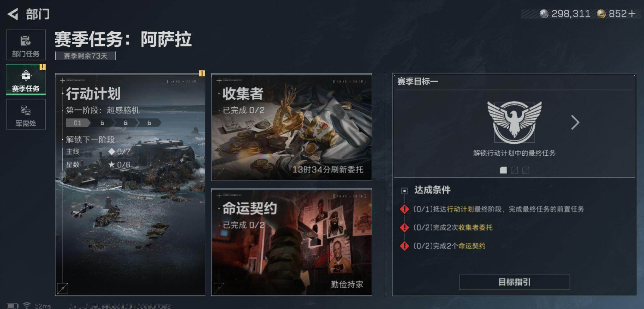Open the 命运契约 contract card

pyautogui.click(x=292, y=242)
